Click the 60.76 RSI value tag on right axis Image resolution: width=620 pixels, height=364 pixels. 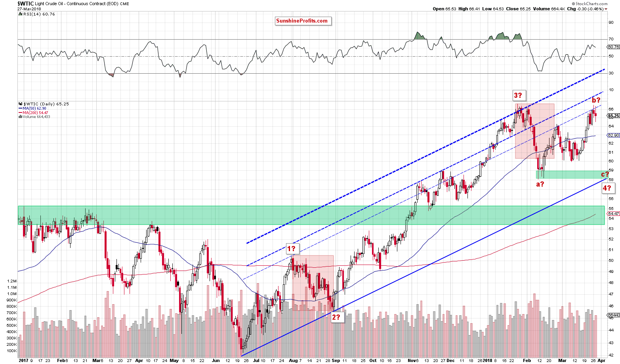tap(613, 47)
